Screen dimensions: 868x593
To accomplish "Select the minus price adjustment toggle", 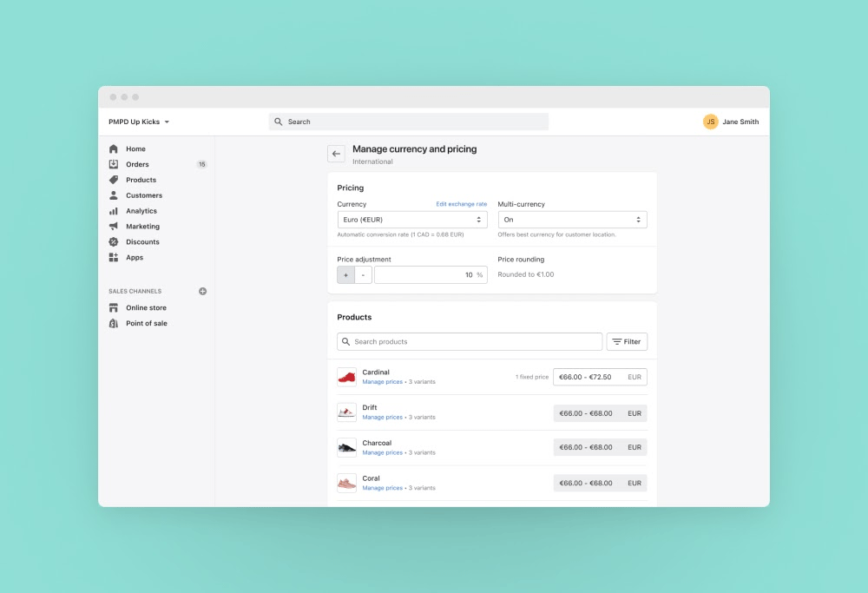I will point(363,275).
